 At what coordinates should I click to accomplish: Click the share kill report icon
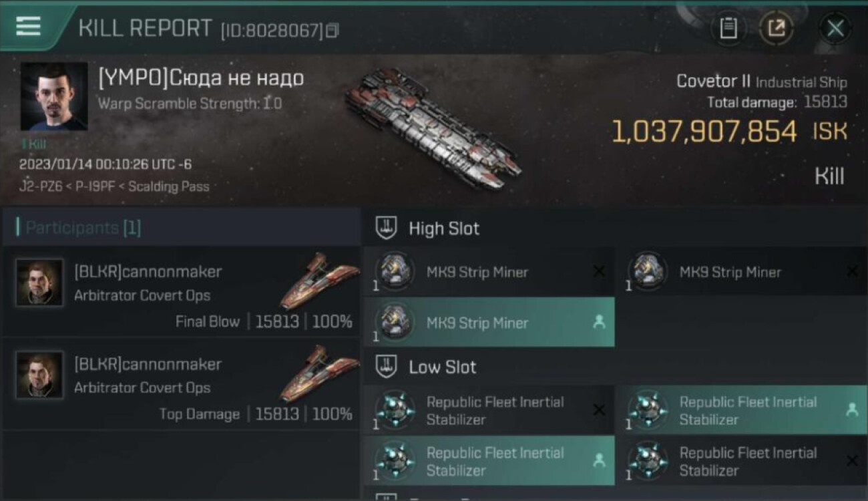[x=776, y=28]
